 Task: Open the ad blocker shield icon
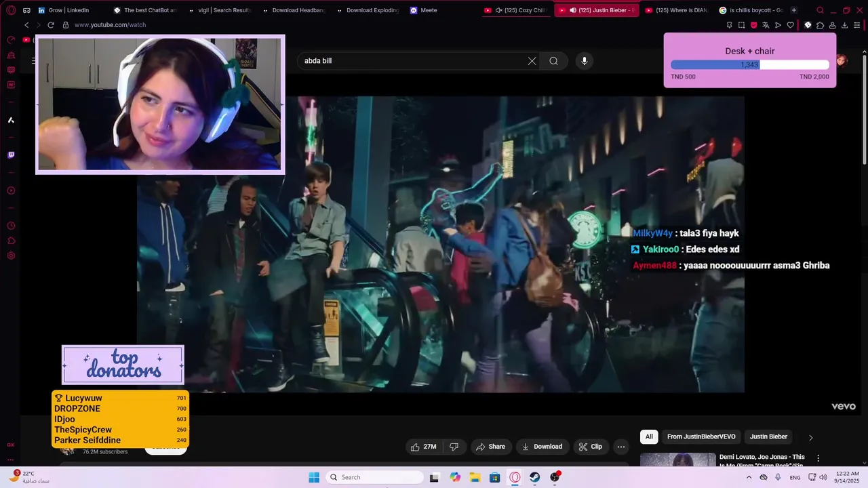click(753, 25)
